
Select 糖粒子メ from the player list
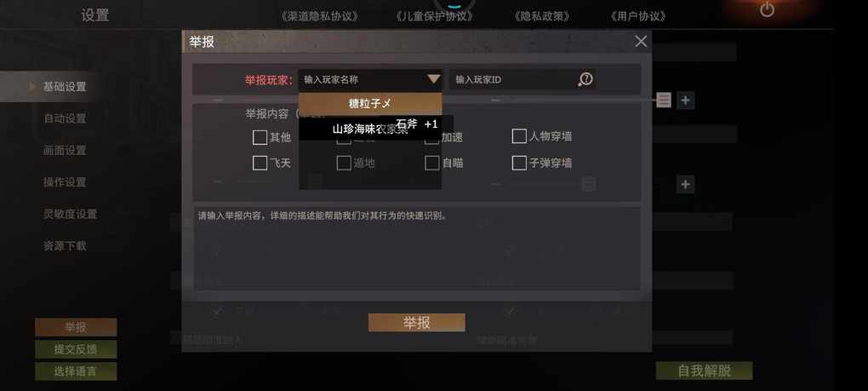(x=370, y=104)
